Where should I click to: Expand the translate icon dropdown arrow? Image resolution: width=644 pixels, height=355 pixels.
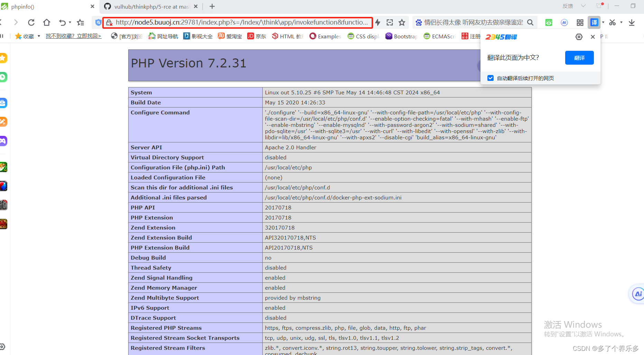pos(603,22)
